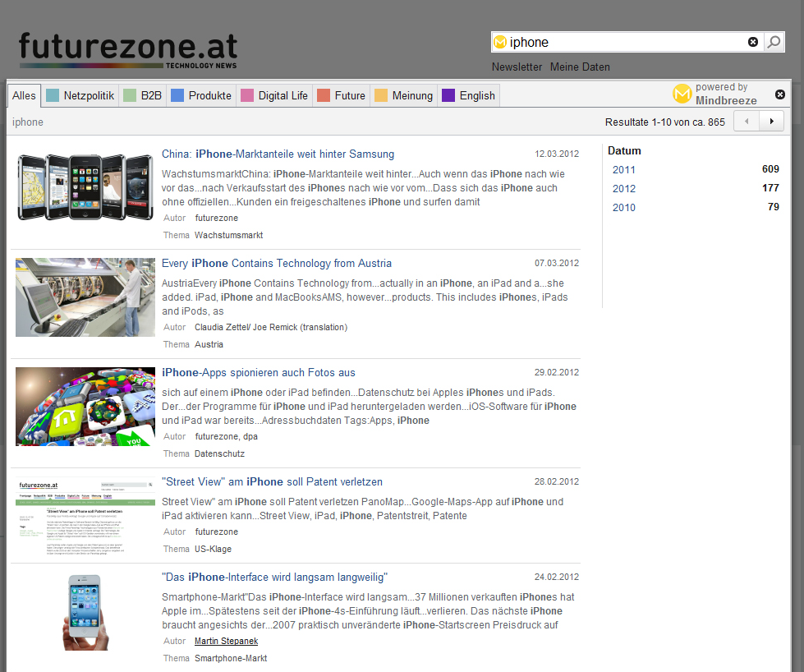
Task: Click author Claudia Zettel/ Joe Remick text
Action: tap(271, 327)
